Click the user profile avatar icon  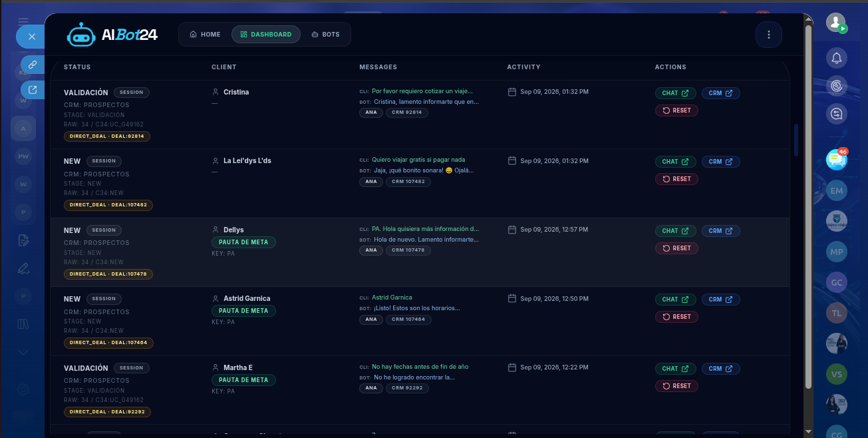(x=836, y=23)
